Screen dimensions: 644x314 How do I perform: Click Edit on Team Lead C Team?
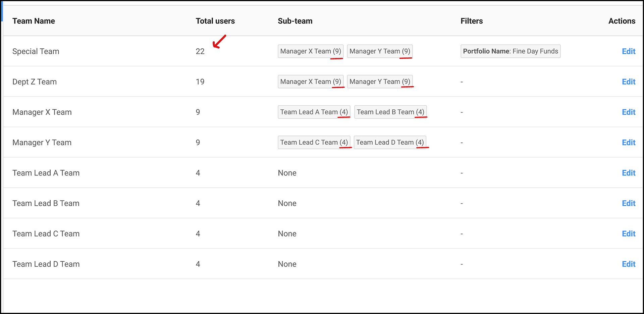pos(628,233)
